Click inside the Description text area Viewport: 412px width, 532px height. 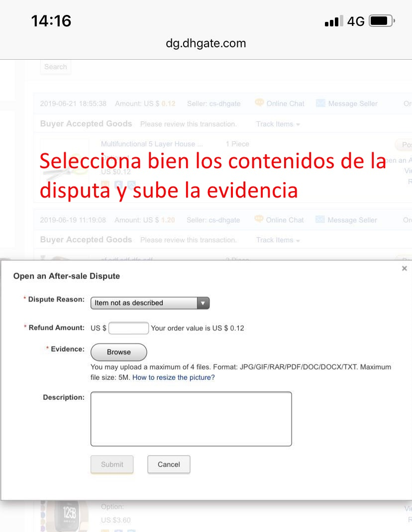click(x=191, y=419)
